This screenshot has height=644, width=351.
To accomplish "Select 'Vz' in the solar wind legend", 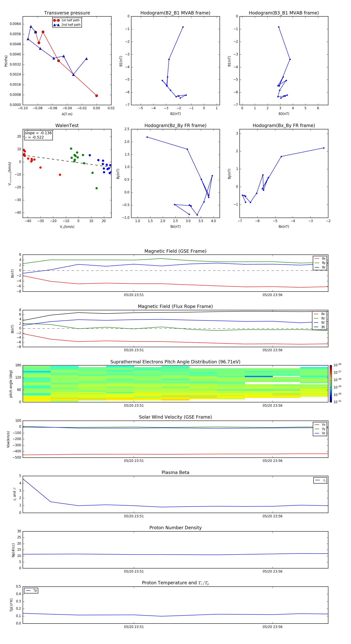I will (320, 433).
